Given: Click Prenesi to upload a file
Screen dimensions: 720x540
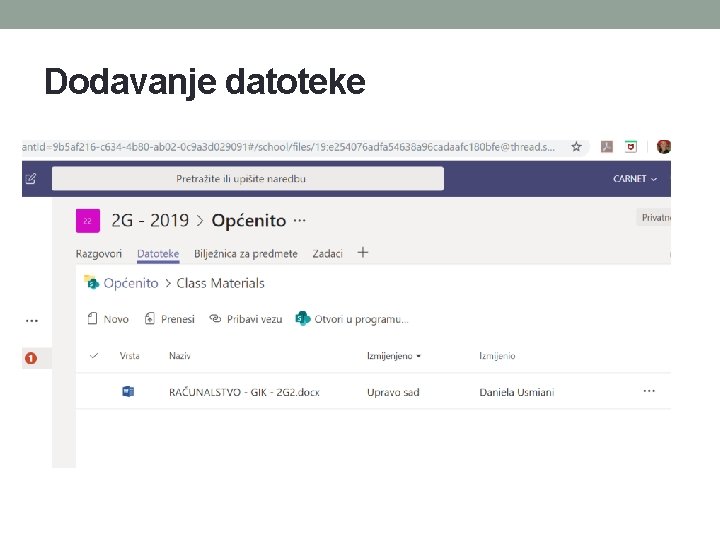Looking at the screenshot, I should tap(169, 319).
